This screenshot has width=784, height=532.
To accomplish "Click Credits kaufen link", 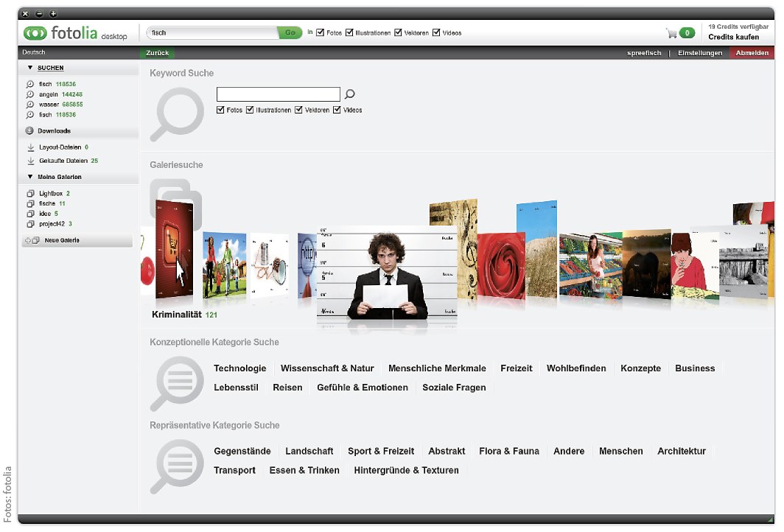I will [733, 37].
